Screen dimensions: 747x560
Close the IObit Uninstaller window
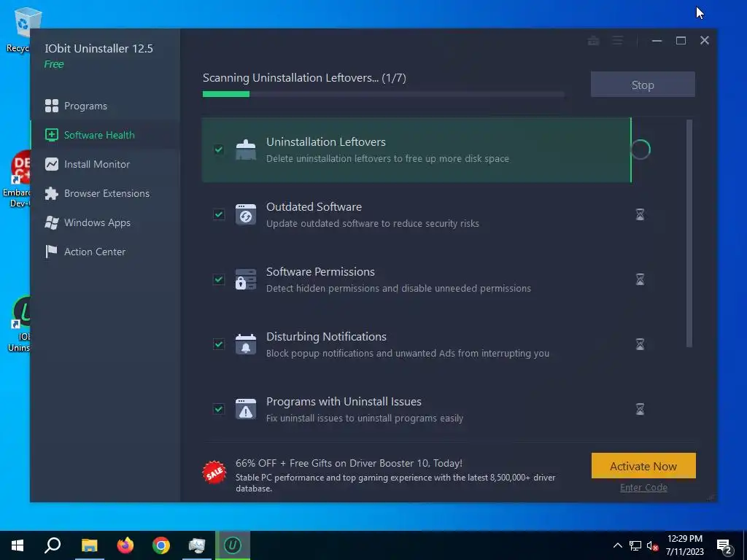tap(705, 41)
